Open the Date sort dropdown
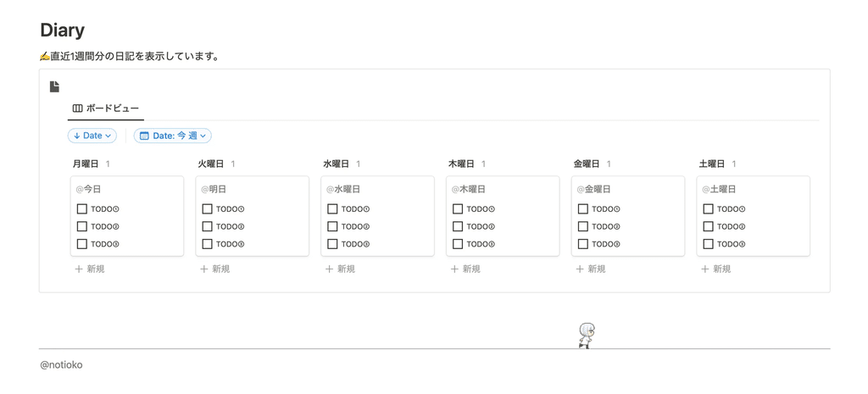Viewport: 868px width, 394px height. 92,136
